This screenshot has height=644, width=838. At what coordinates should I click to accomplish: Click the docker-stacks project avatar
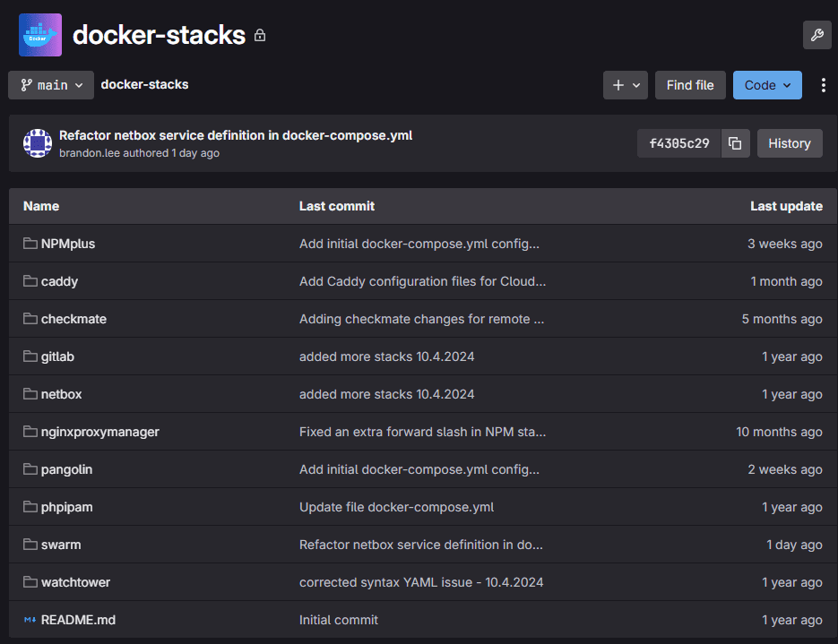(x=39, y=34)
